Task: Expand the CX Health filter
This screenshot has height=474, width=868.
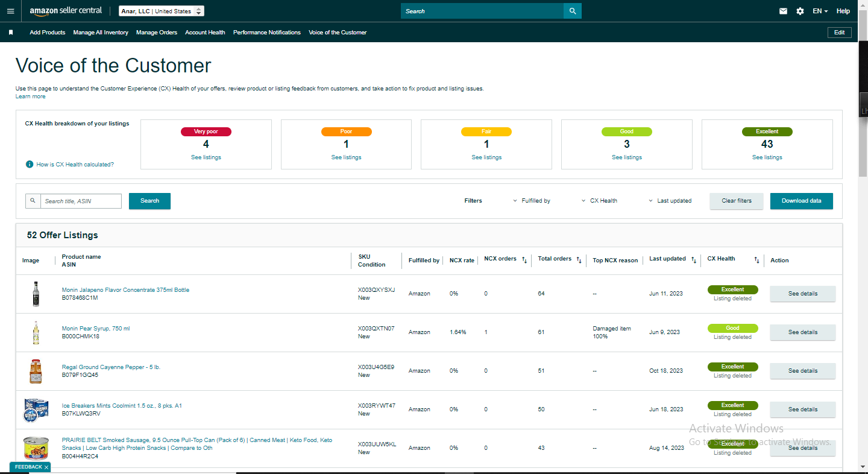Action: [x=600, y=201]
